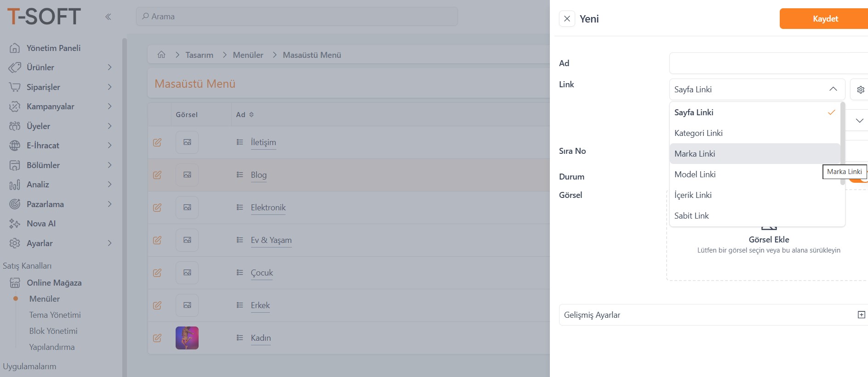Viewport: 868px width, 377px height.
Task: Select Model Linki option
Action: [695, 174]
